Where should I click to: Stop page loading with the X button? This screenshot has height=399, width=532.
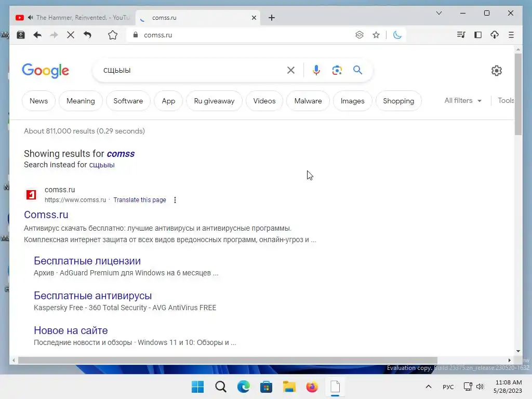tap(71, 35)
